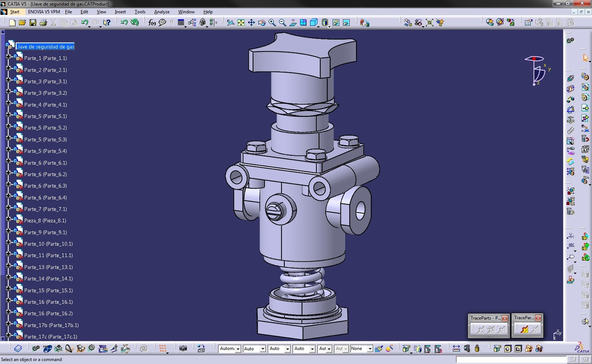Click the Isometric View cube icon
The image size is (592, 364).
[x=314, y=22]
